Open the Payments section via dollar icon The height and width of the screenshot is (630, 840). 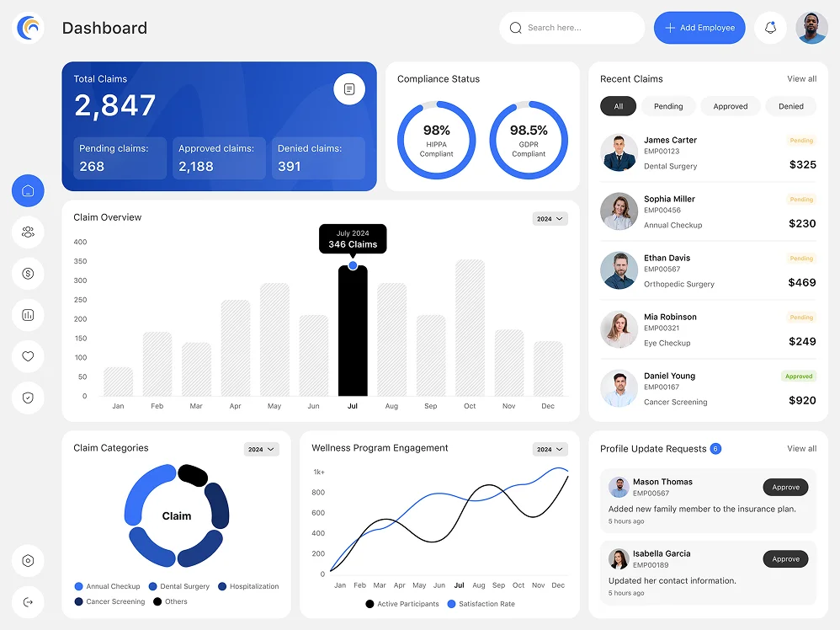click(x=28, y=274)
